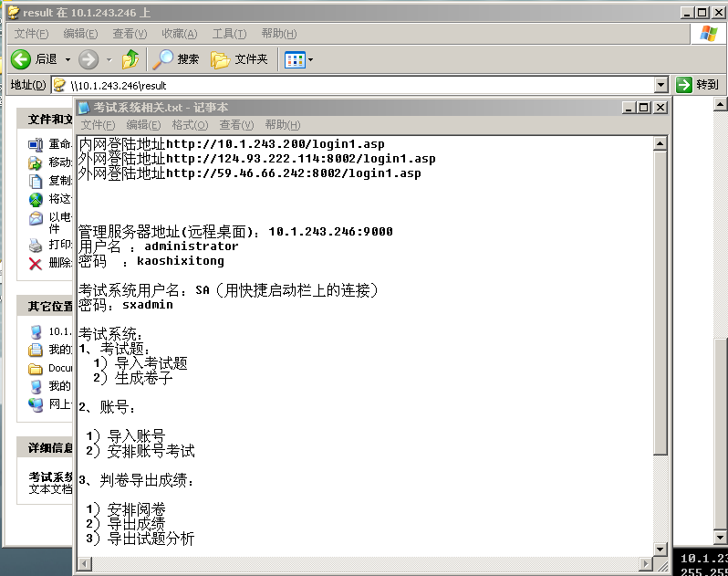Click the 10.1. computer icon in Other Places

pyautogui.click(x=36, y=331)
